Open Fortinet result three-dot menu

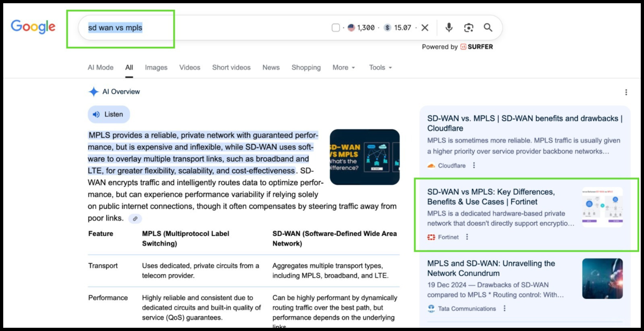(x=467, y=237)
